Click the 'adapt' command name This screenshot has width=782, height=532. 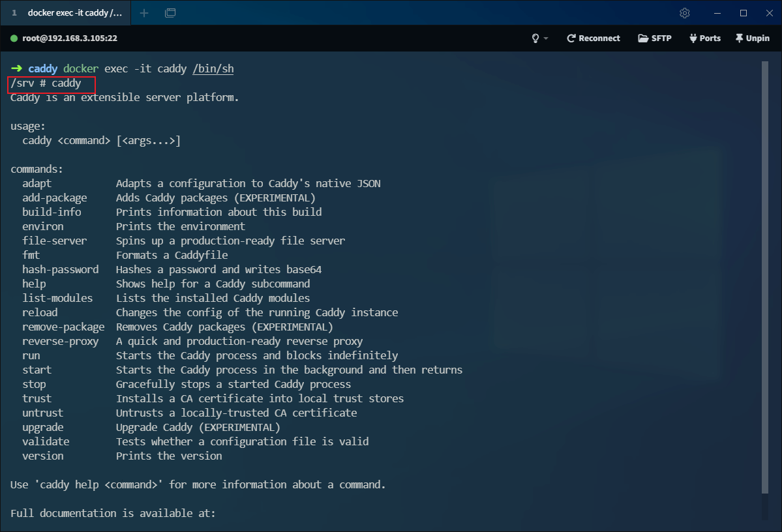(x=37, y=184)
